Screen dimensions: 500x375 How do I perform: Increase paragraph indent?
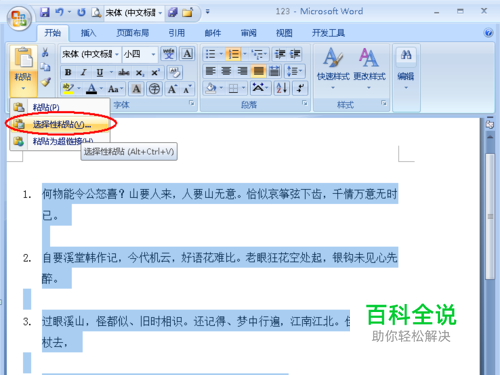pos(295,54)
